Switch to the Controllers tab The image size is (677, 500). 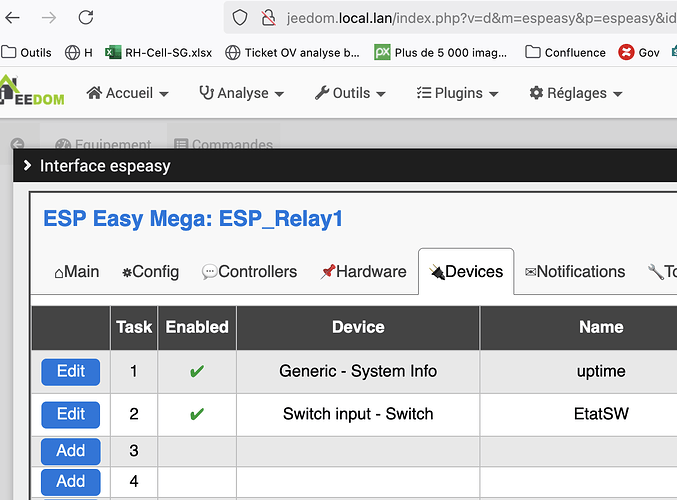click(249, 272)
